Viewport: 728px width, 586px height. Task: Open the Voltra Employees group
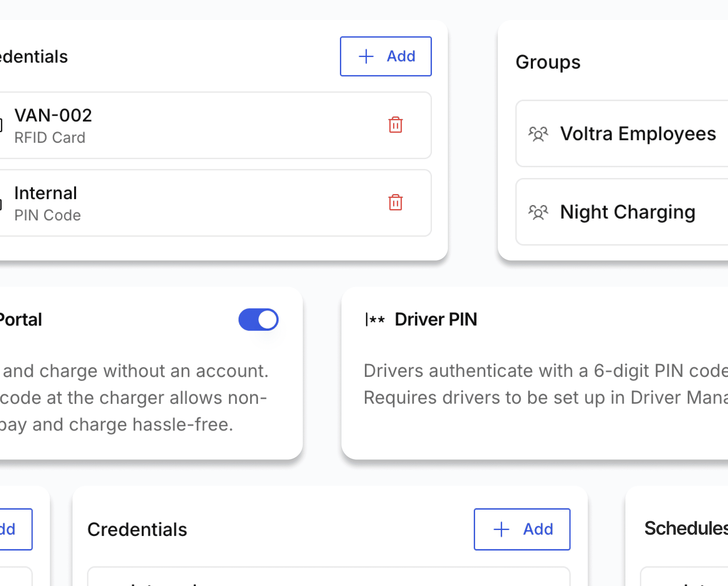pos(638,134)
